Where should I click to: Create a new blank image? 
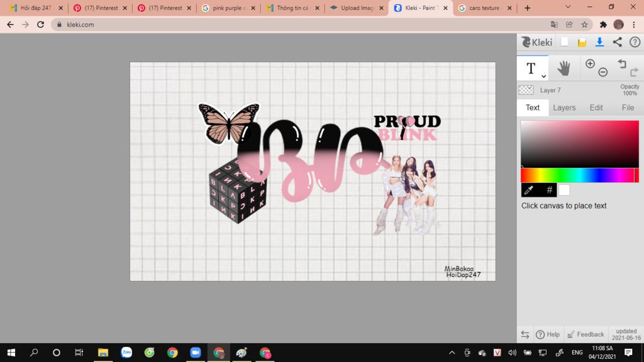pyautogui.click(x=564, y=42)
